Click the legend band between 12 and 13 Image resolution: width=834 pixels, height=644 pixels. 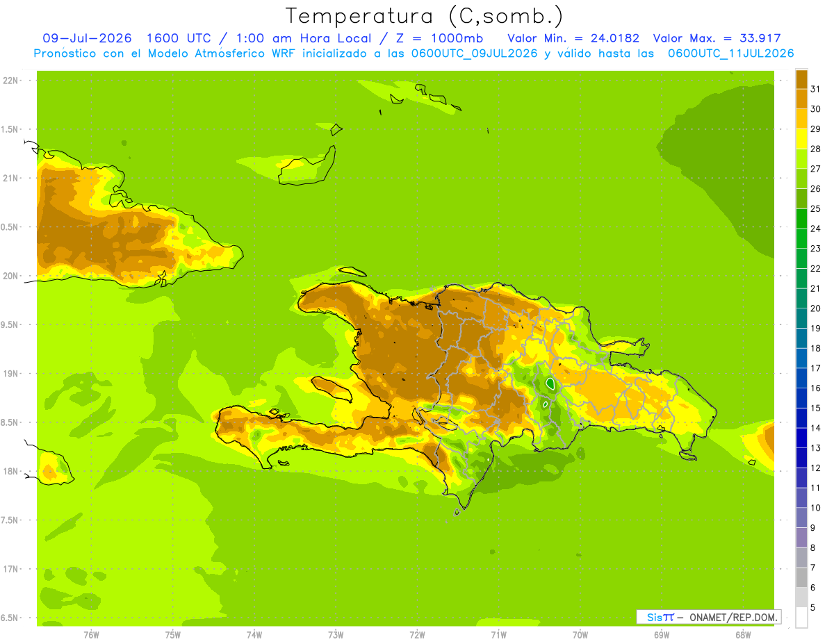pyautogui.click(x=801, y=458)
